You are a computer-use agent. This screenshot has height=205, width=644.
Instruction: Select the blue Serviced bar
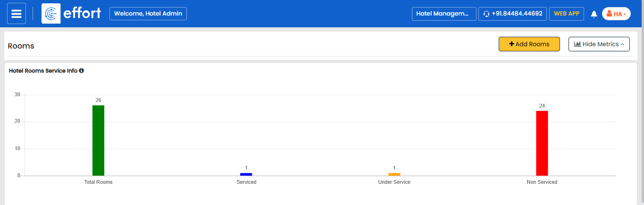(246, 174)
